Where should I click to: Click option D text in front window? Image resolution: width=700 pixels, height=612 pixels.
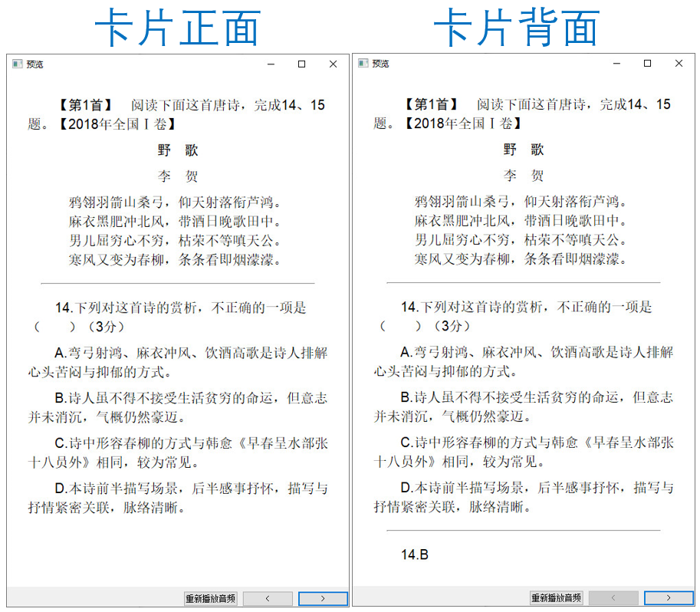pyautogui.click(x=178, y=498)
